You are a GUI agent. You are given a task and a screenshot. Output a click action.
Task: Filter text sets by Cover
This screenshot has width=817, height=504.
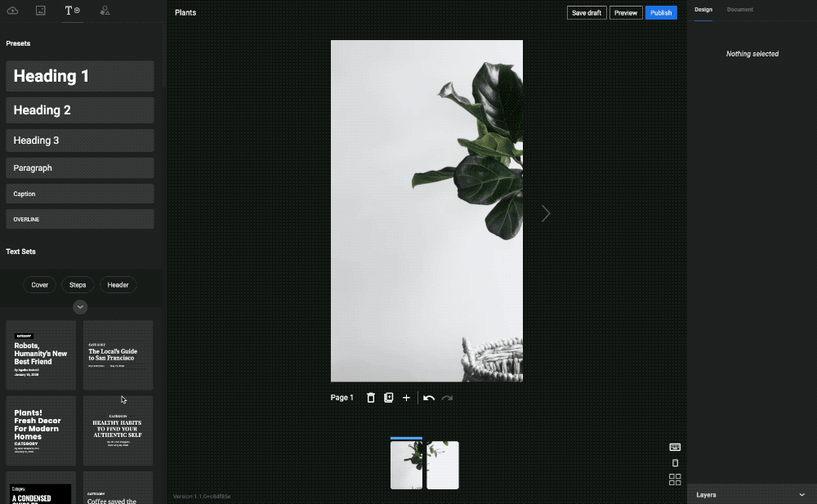[40, 285]
